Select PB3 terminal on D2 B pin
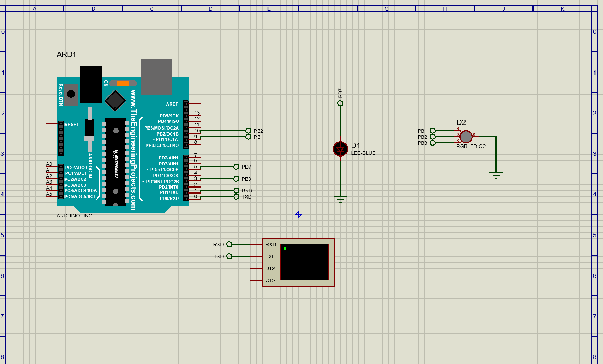The width and height of the screenshot is (603, 364). (432, 143)
